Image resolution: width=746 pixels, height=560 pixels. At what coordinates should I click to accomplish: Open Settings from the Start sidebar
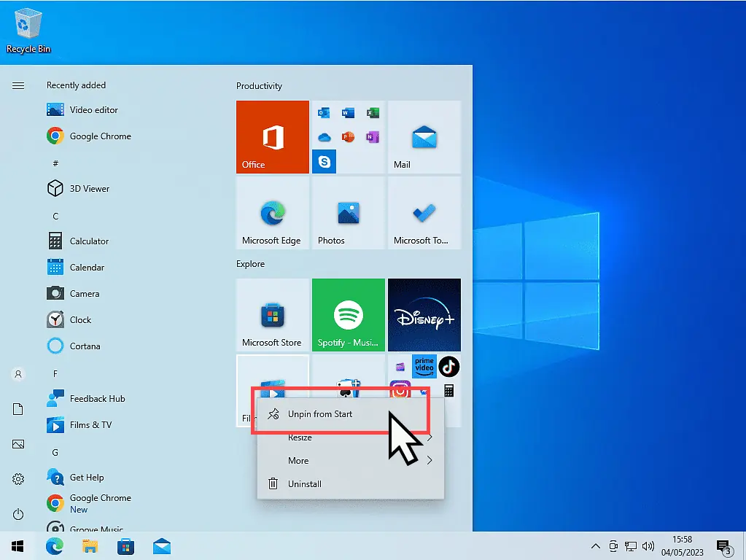click(18, 479)
